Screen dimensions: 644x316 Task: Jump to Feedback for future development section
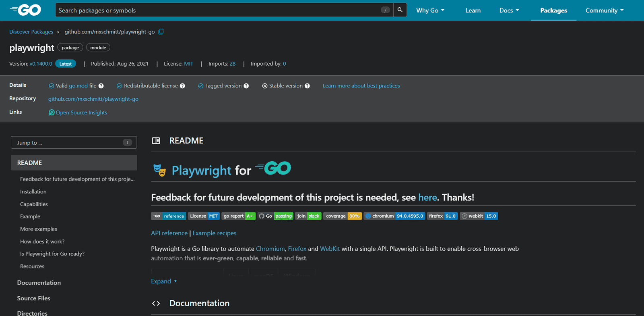77,179
